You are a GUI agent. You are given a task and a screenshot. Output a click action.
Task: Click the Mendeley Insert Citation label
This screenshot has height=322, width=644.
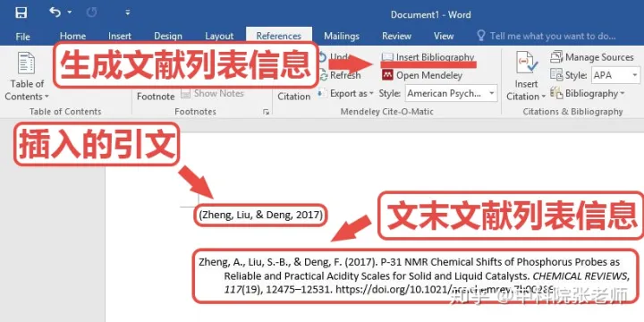294,97
